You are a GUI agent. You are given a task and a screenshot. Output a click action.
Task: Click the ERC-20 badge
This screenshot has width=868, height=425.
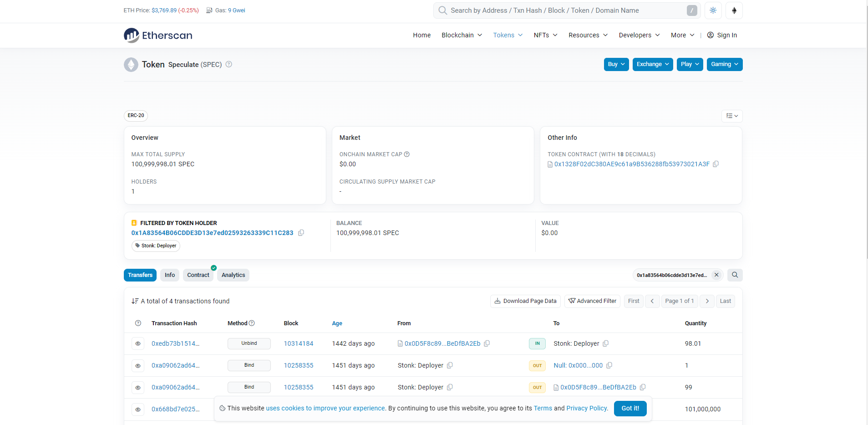click(x=136, y=116)
